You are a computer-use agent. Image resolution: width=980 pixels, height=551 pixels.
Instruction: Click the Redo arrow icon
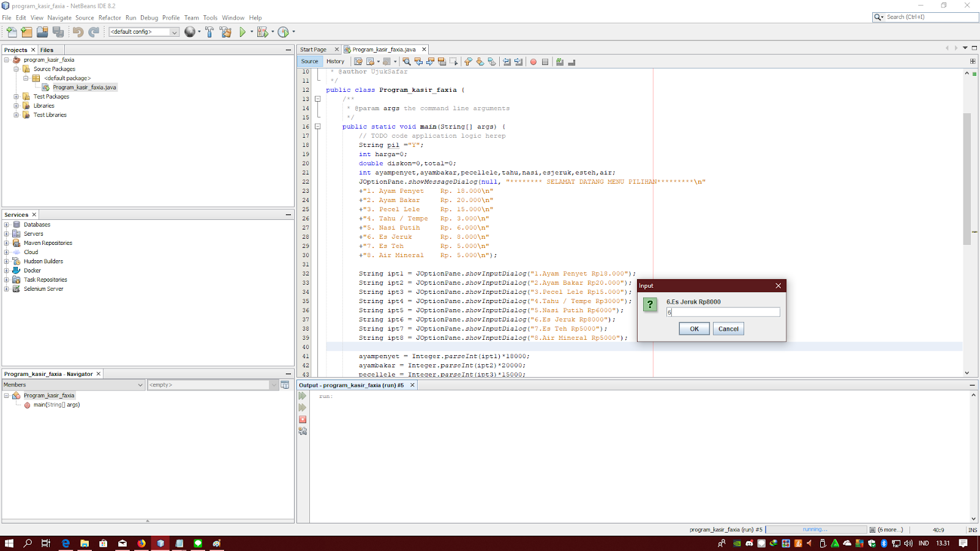pos(94,32)
